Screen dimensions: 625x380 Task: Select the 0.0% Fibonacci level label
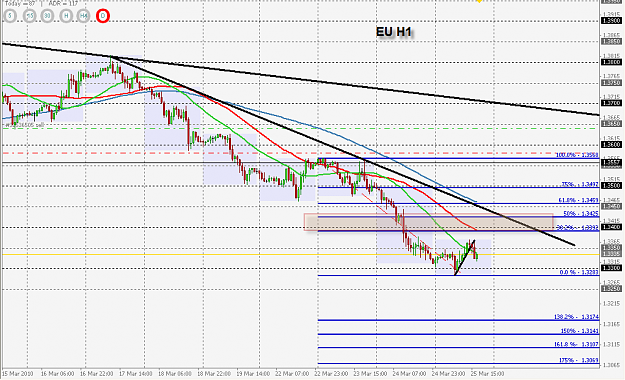click(579, 272)
